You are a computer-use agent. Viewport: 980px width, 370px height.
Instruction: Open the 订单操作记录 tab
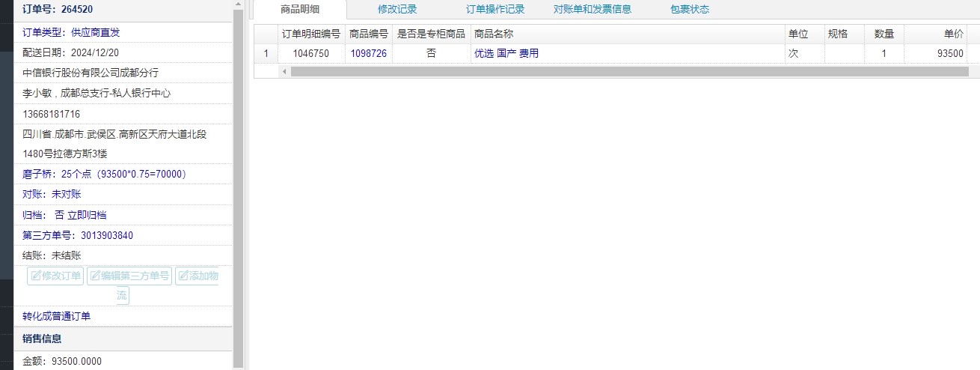click(495, 10)
